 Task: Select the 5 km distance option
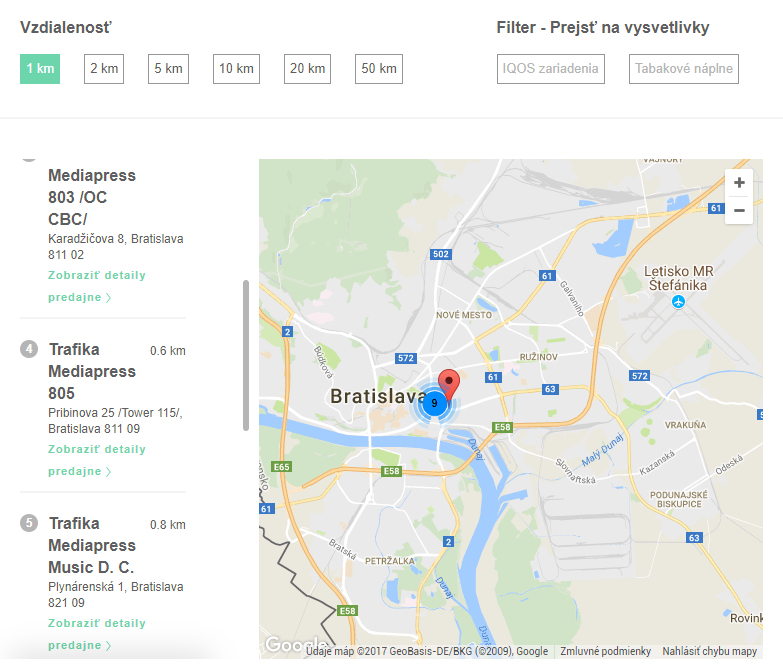pyautogui.click(x=167, y=69)
